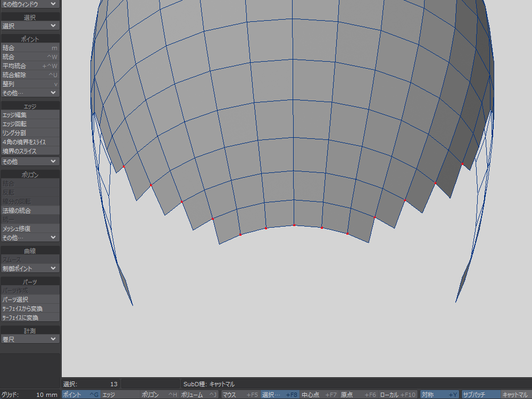The image size is (532, 399).
Task: Open the その他ウィンドウ dropdown
Action: tap(30, 4)
